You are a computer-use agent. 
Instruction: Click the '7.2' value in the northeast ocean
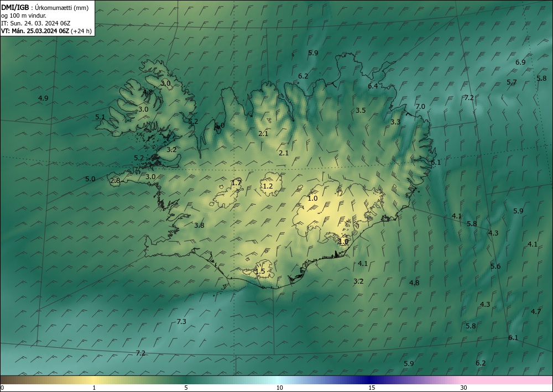pos(469,98)
